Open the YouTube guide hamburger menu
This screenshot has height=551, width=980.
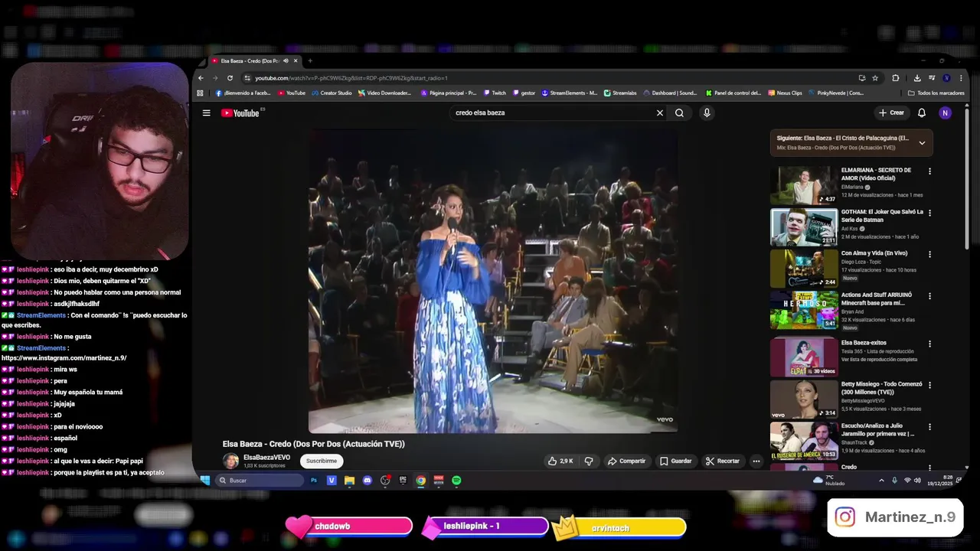click(206, 112)
